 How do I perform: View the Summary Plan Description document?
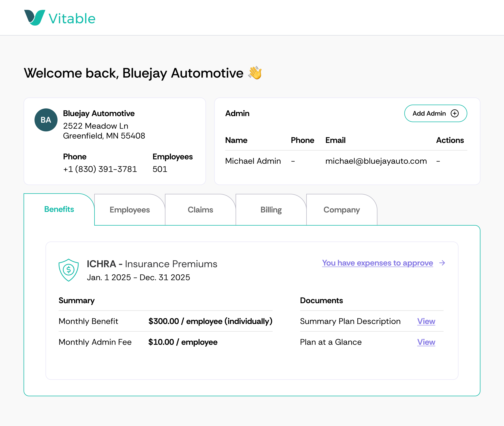[x=426, y=321]
